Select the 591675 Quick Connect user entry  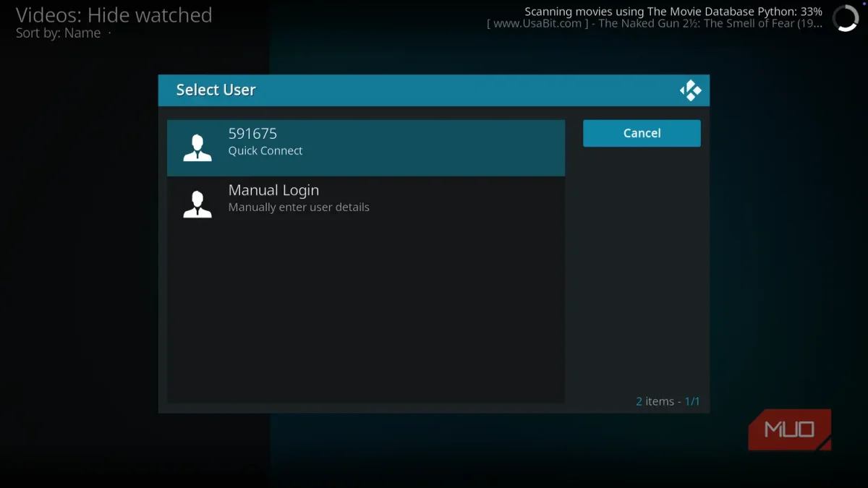[x=365, y=147]
